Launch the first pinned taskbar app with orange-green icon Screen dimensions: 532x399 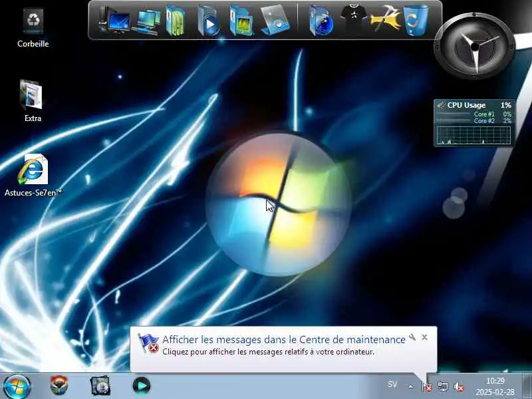pos(59,385)
